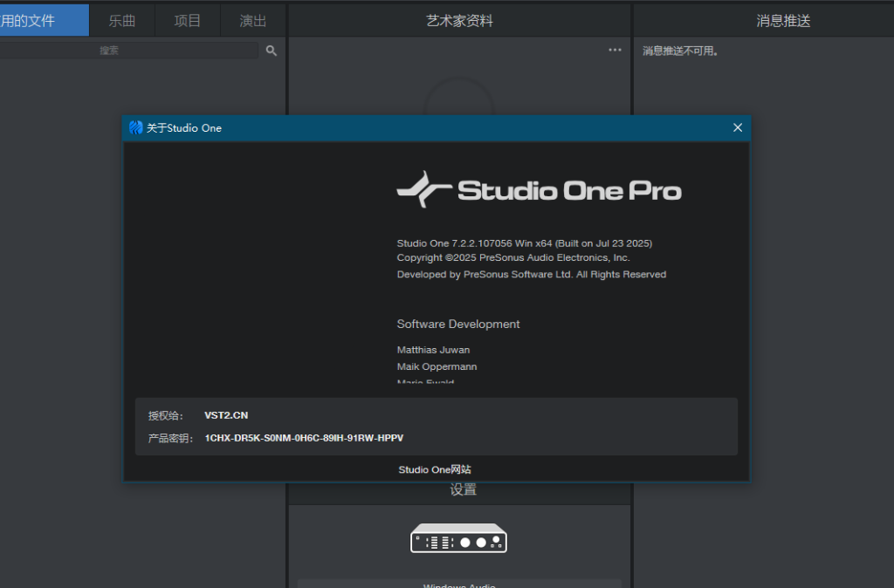Click the 设置 section header

point(463,490)
